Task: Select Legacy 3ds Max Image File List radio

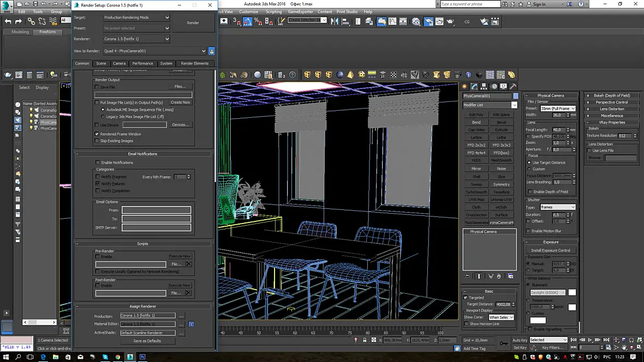Action: pos(103,117)
